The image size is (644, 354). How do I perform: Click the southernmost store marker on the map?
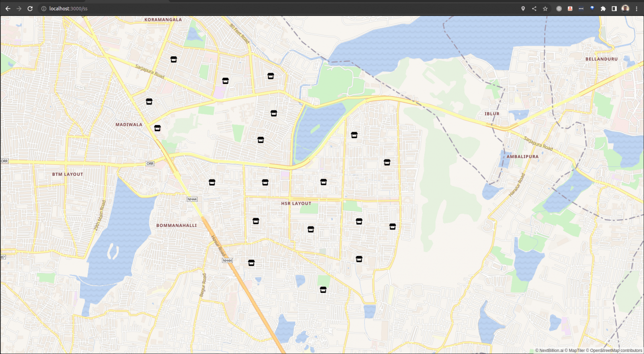click(x=323, y=290)
